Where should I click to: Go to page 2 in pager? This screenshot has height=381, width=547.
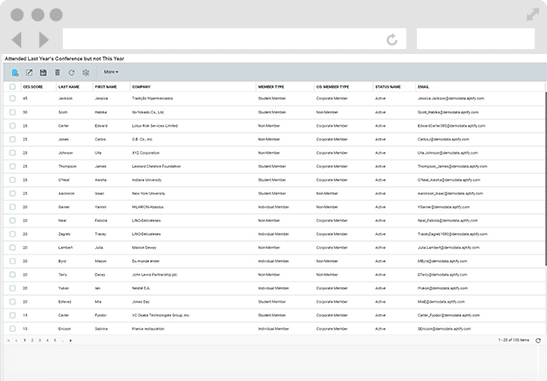[x=32, y=340]
